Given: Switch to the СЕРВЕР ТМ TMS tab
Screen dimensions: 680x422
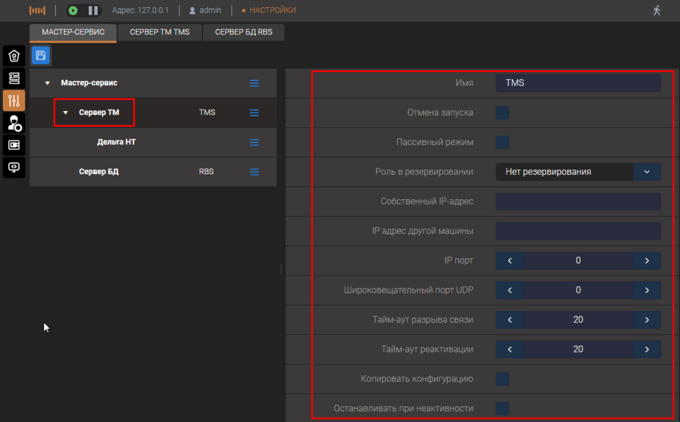Looking at the screenshot, I should pos(160,32).
